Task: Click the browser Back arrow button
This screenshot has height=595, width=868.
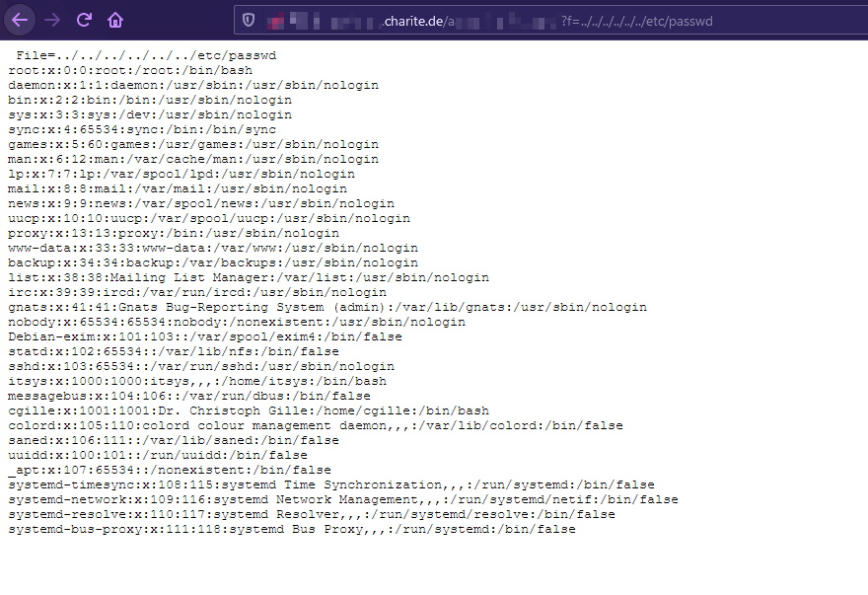Action: [x=20, y=21]
